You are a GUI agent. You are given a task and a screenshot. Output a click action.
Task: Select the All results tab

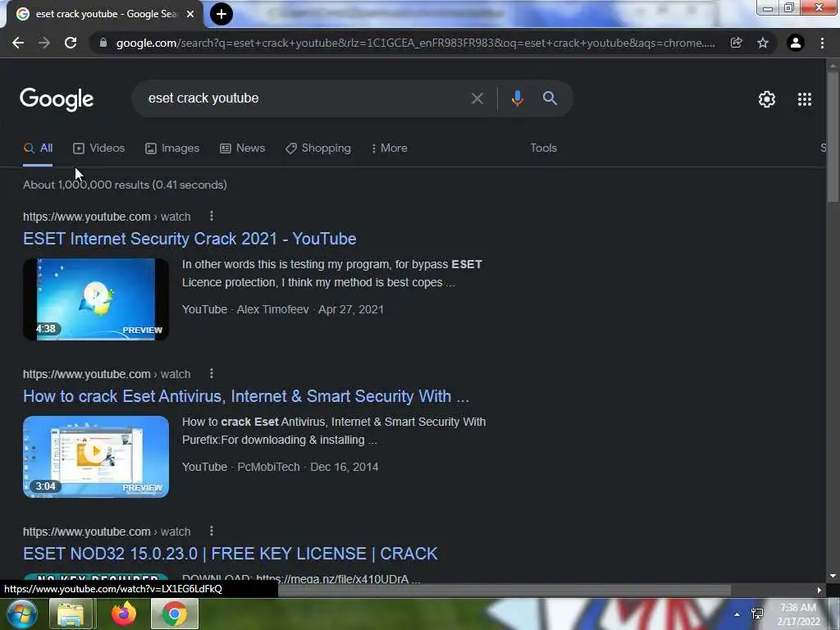(x=38, y=148)
